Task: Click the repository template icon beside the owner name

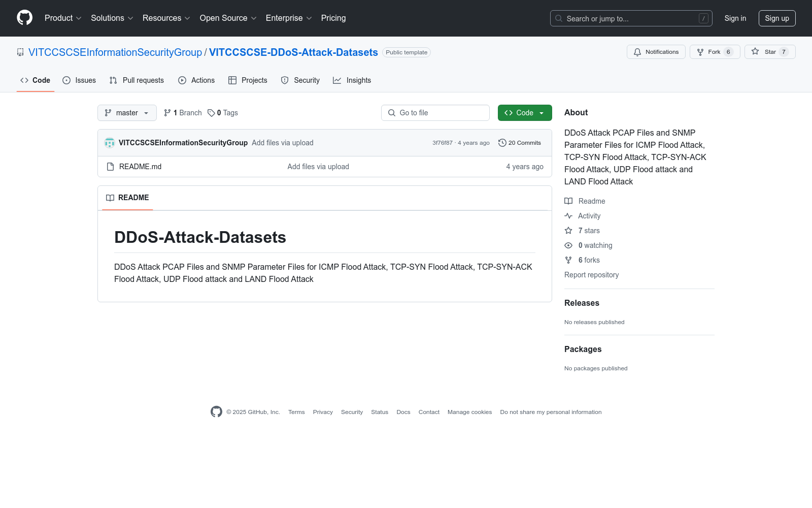Action: click(20, 52)
